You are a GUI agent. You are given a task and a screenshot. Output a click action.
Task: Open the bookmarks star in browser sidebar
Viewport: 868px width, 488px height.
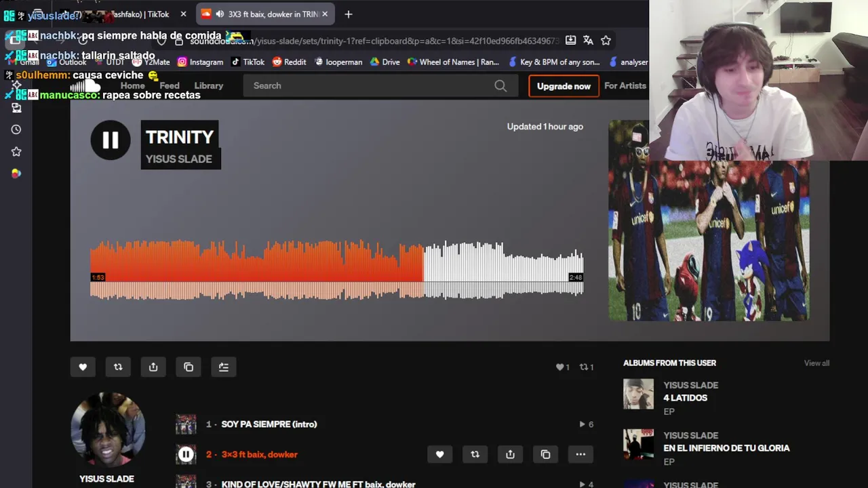(16, 151)
